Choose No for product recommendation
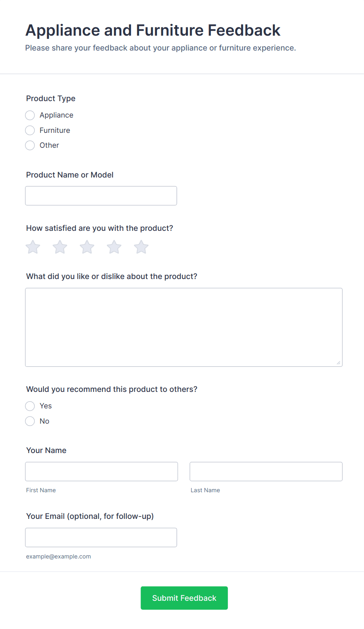Viewport: 364px width, 629px height. pos(30,421)
